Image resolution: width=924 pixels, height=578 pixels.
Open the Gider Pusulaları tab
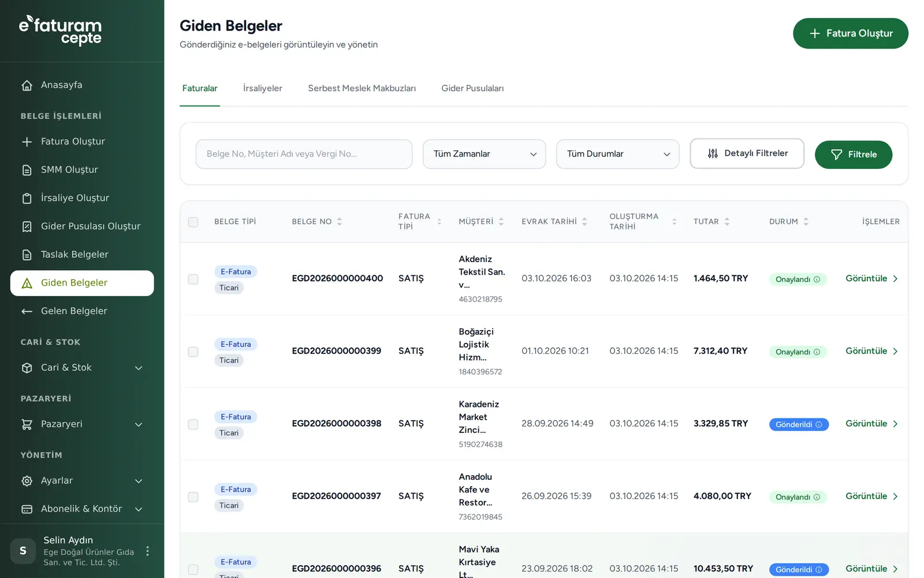[x=472, y=88]
